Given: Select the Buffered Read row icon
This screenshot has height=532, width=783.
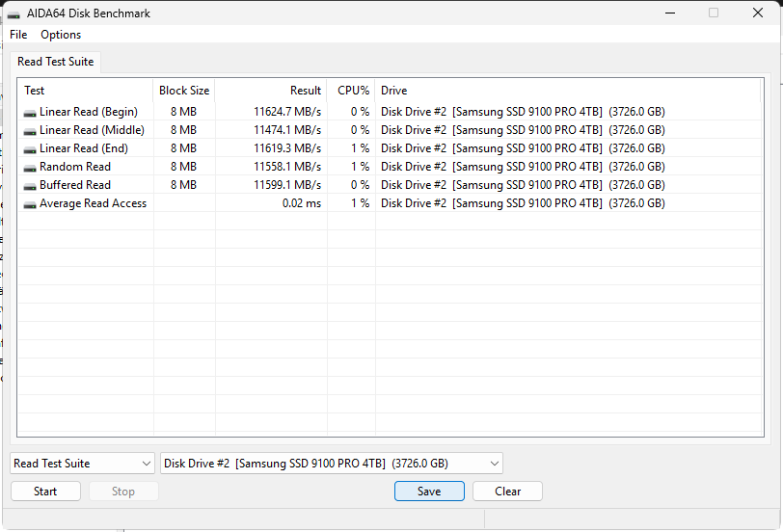Looking at the screenshot, I should click(x=30, y=185).
